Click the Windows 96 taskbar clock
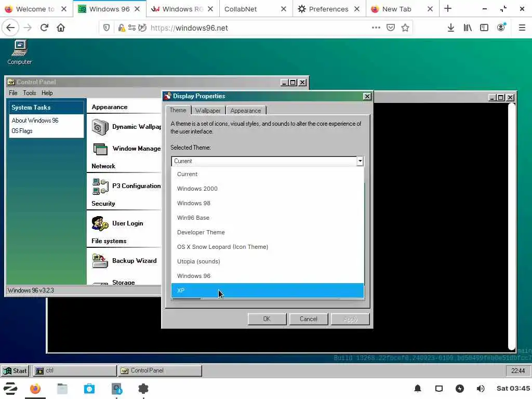Screen dimensions: 532x399 [518, 371]
